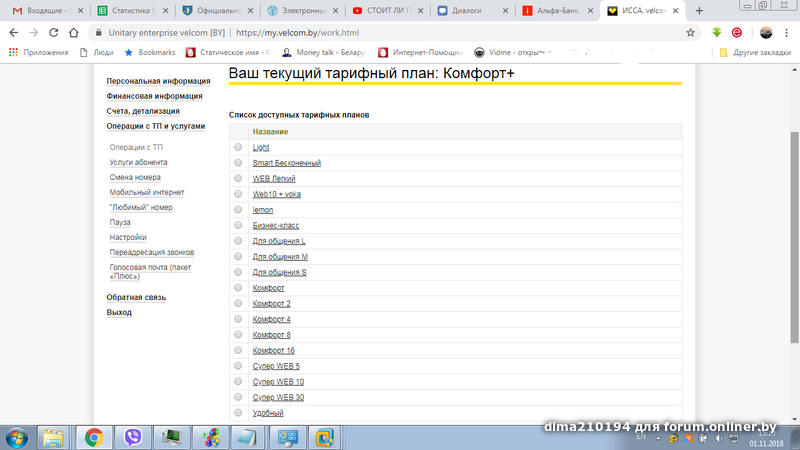Expand the Счета, детализация section
The width and height of the screenshot is (800, 450).
tap(143, 112)
